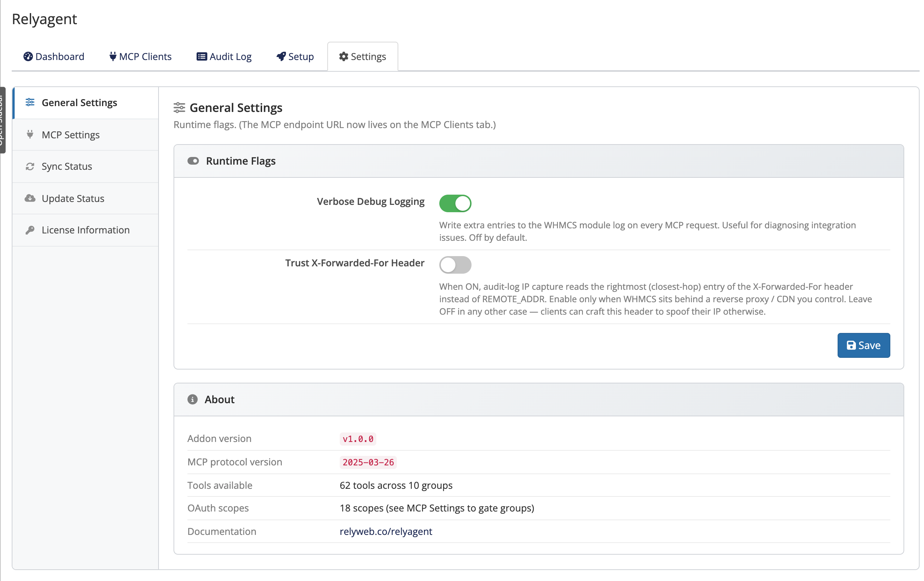The width and height of the screenshot is (924, 581).
Task: Click the sliders icon beside General Settings heading
Action: point(179,108)
